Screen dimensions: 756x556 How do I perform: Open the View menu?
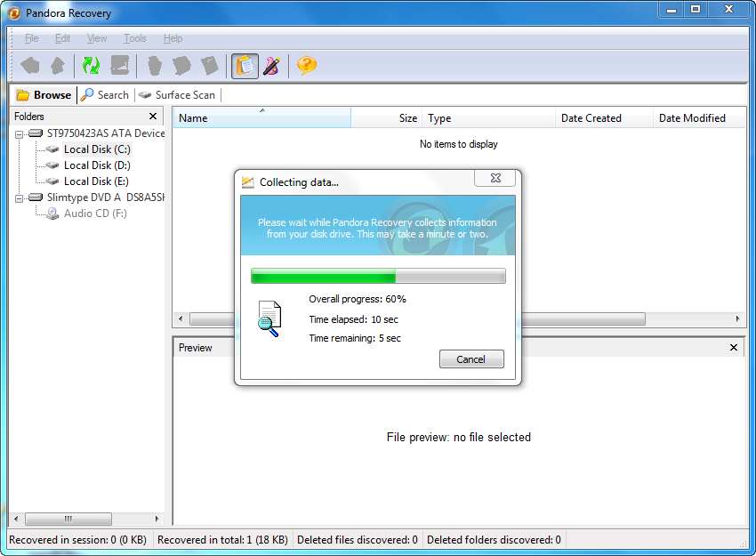[96, 38]
